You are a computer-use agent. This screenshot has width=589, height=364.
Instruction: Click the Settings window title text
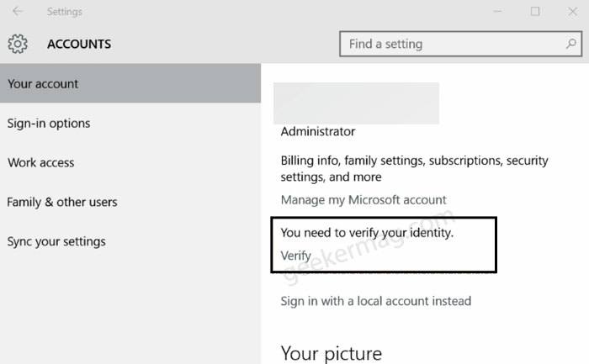click(x=64, y=12)
